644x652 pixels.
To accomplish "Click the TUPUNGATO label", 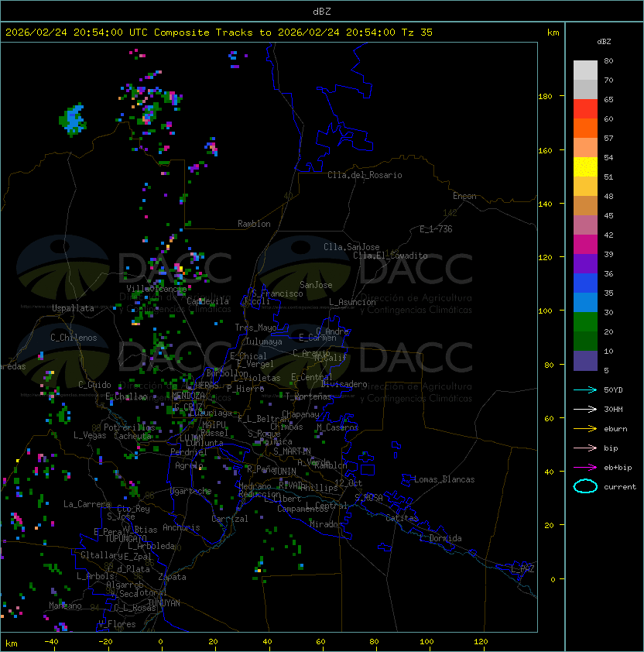I will tap(125, 539).
